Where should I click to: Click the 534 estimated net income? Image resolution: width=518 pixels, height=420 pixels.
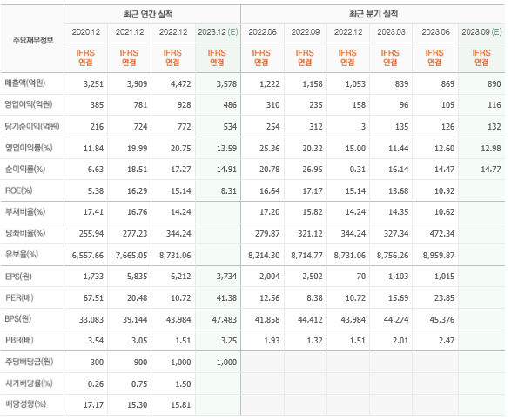(x=230, y=127)
